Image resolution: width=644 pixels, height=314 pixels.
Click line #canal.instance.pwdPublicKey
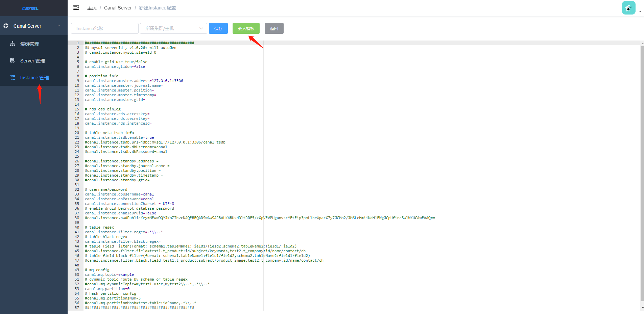click(x=260, y=218)
